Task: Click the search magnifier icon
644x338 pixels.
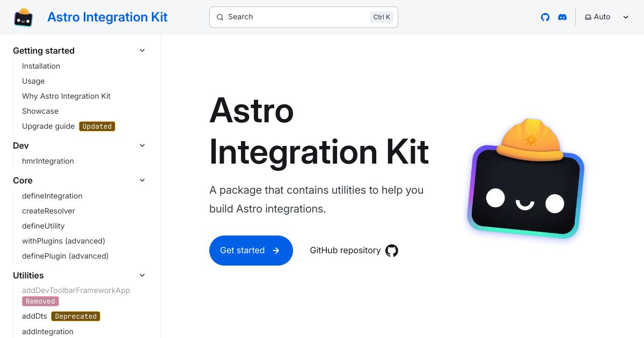Action: [x=220, y=17]
